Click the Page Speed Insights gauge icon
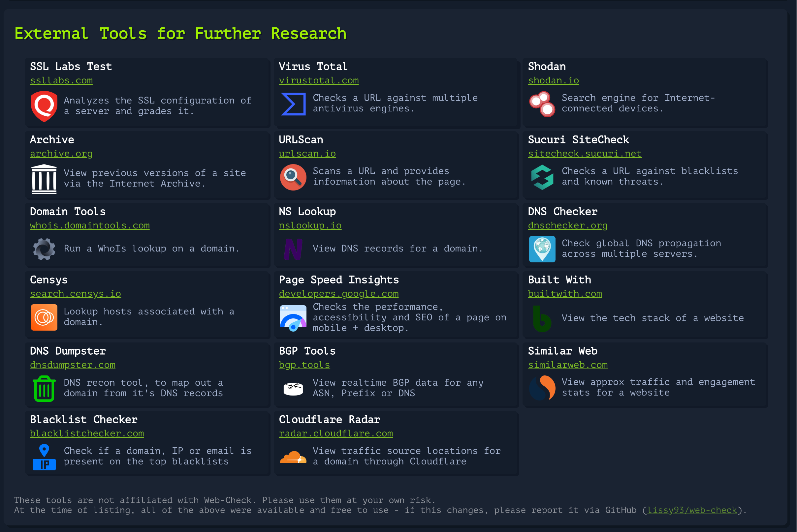The height and width of the screenshot is (532, 797). coord(293,318)
